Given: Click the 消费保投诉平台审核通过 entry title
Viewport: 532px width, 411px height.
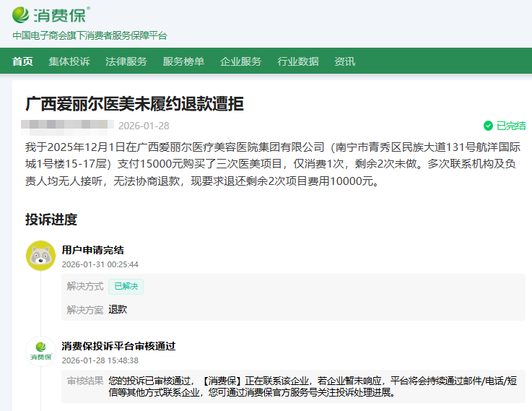Looking at the screenshot, I should tap(118, 346).
